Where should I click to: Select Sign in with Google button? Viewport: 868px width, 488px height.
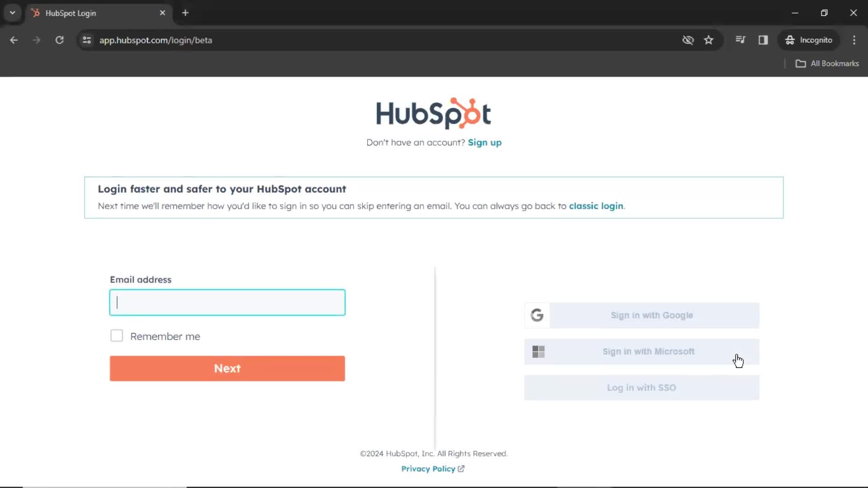coord(642,315)
